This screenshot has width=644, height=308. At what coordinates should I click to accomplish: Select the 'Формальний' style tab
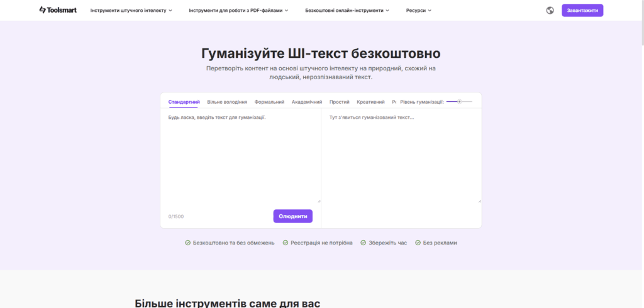tap(269, 102)
